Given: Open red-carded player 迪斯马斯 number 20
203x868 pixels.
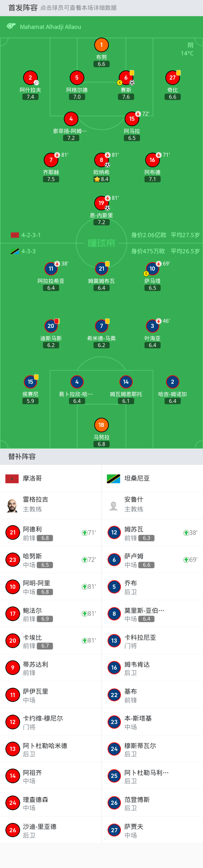Looking at the screenshot, I should pyautogui.click(x=51, y=326).
